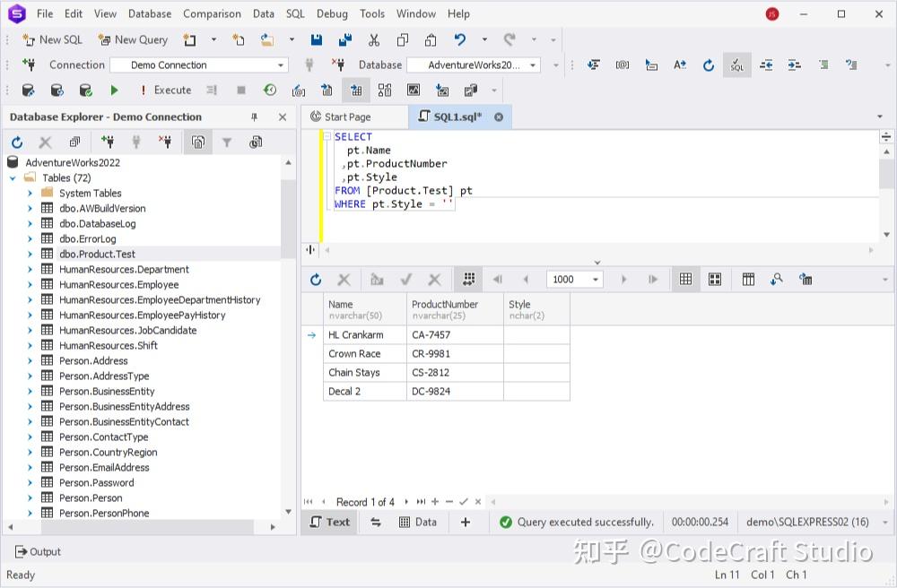Image resolution: width=897 pixels, height=588 pixels.
Task: Undo the last edit
Action: point(458,39)
